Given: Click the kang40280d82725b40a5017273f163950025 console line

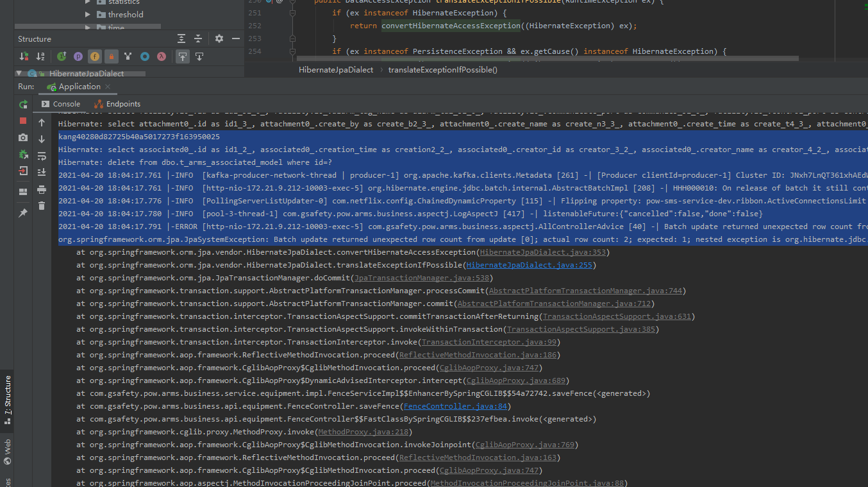Looking at the screenshot, I should coord(139,137).
